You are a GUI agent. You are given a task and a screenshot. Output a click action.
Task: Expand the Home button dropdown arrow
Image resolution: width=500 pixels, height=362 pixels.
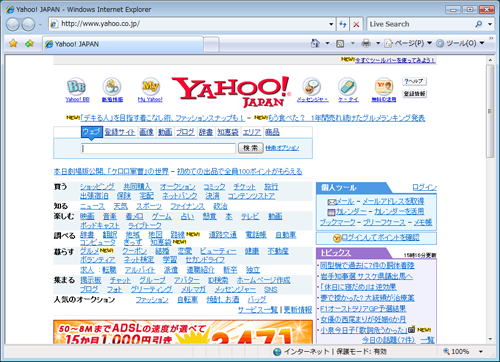(x=327, y=43)
